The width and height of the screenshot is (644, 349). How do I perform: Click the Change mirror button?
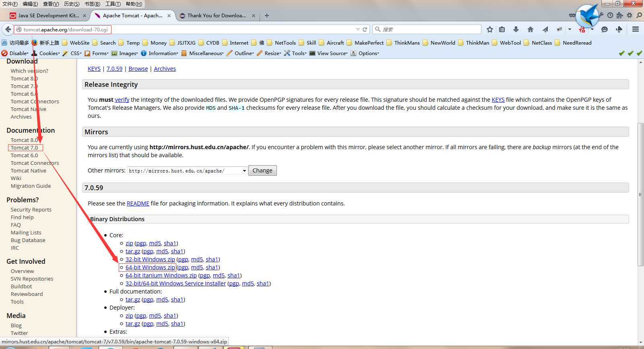pos(262,170)
